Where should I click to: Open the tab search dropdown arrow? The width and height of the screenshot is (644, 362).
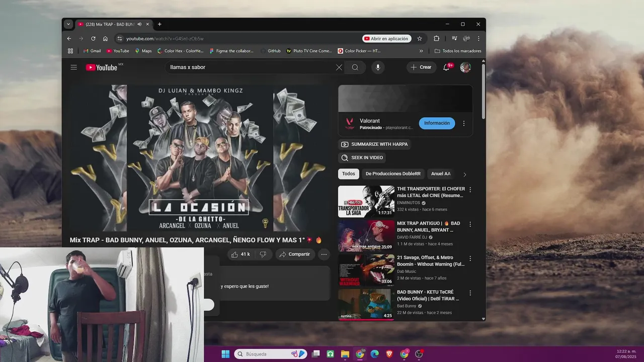(x=68, y=24)
